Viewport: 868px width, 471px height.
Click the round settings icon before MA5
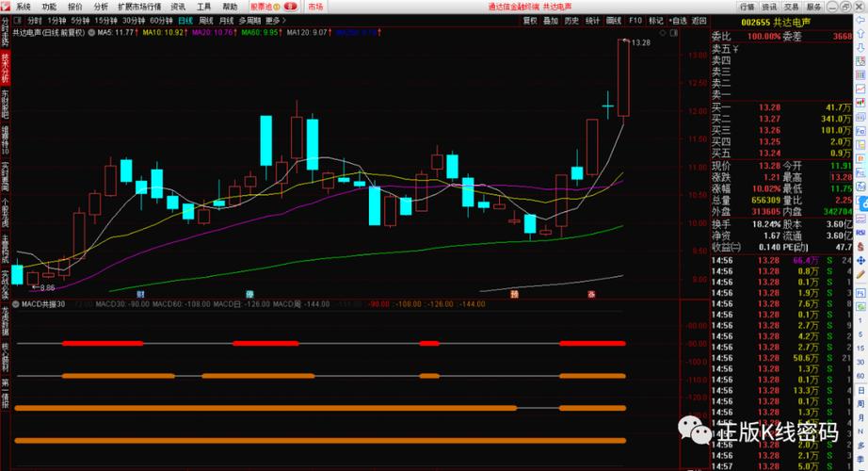[x=92, y=32]
